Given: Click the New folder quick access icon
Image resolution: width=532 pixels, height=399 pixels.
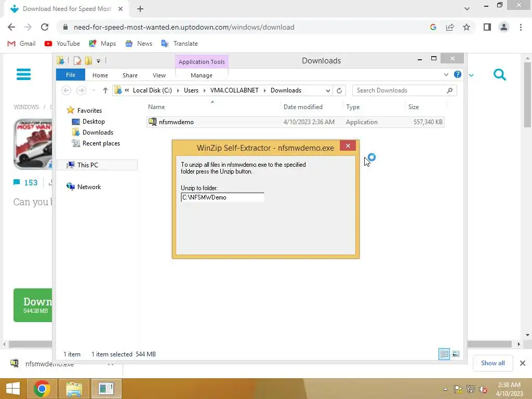Looking at the screenshot, I should pyautogui.click(x=88, y=61).
